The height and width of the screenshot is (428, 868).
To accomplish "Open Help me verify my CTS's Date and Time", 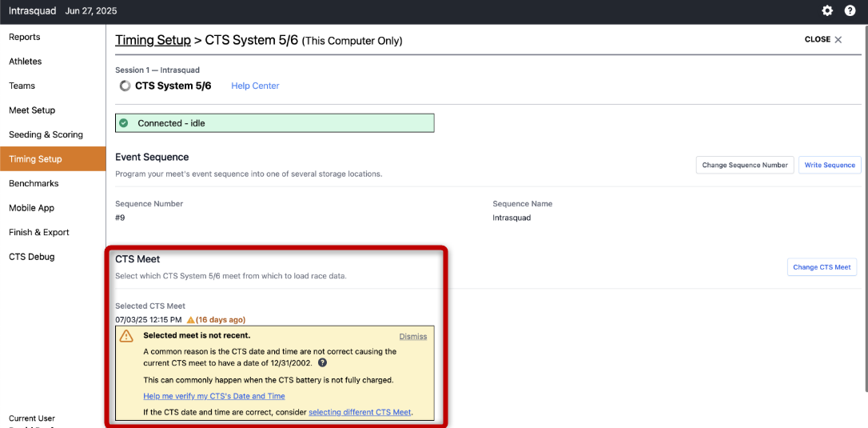I will [214, 396].
